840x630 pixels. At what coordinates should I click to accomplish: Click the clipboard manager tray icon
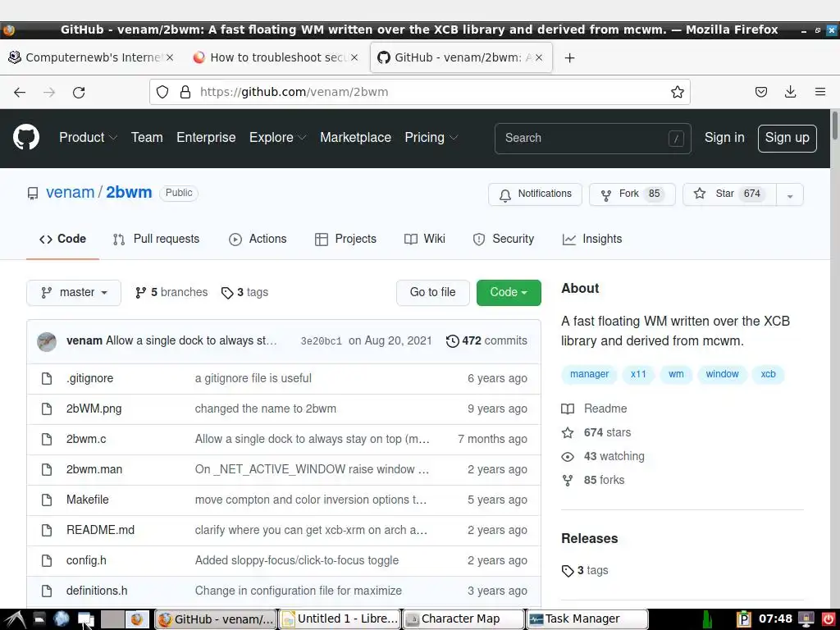tap(743, 619)
